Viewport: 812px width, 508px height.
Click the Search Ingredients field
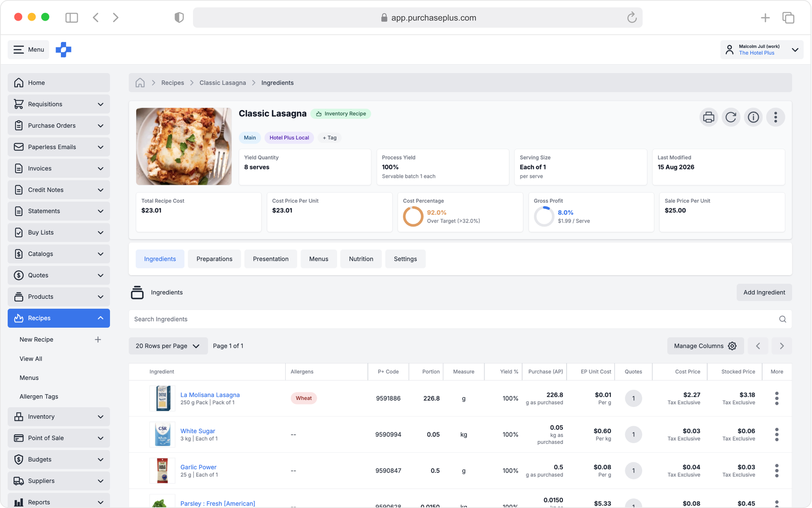(x=460, y=319)
